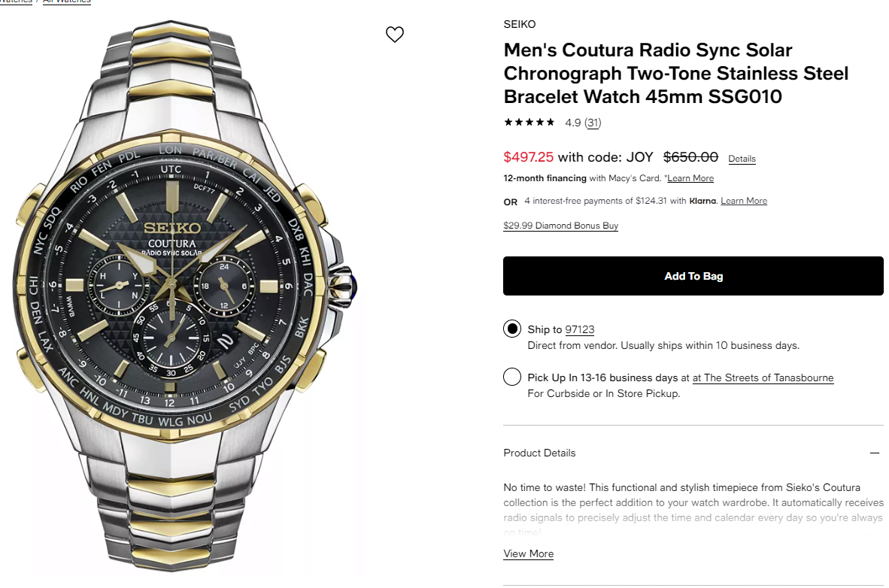Image resolution: width=889 pixels, height=588 pixels.
Task: Open Klarna Learn More link
Action: 744,201
